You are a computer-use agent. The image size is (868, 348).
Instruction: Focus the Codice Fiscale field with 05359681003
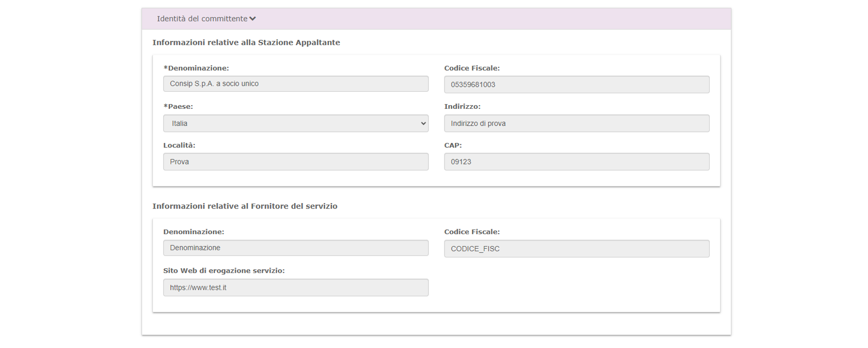coord(576,85)
